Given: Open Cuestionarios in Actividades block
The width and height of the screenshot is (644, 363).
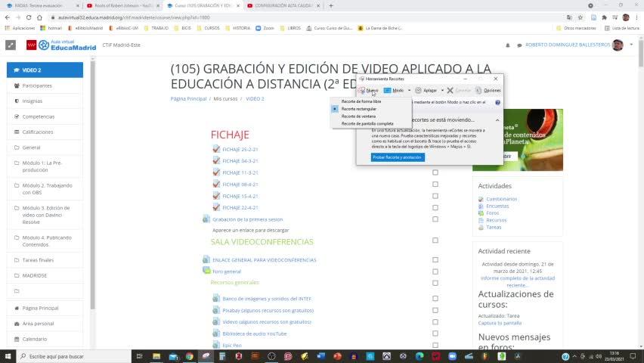Looking at the screenshot, I should tap(501, 199).
